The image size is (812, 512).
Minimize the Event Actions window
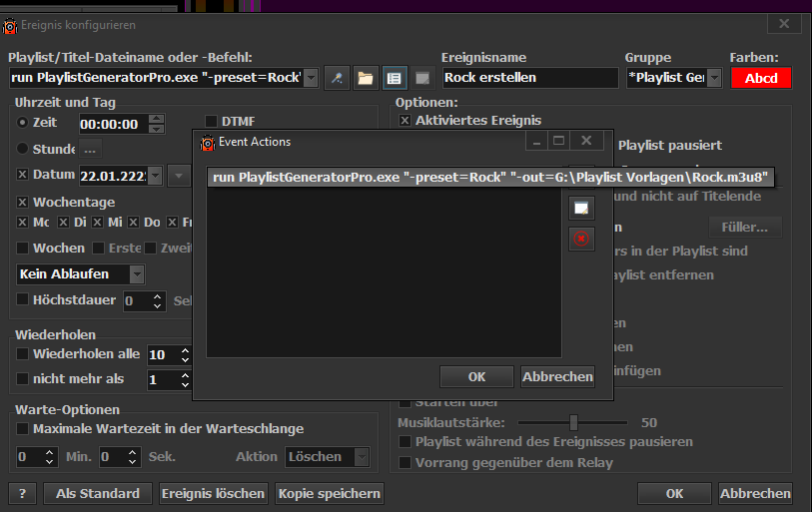(537, 141)
